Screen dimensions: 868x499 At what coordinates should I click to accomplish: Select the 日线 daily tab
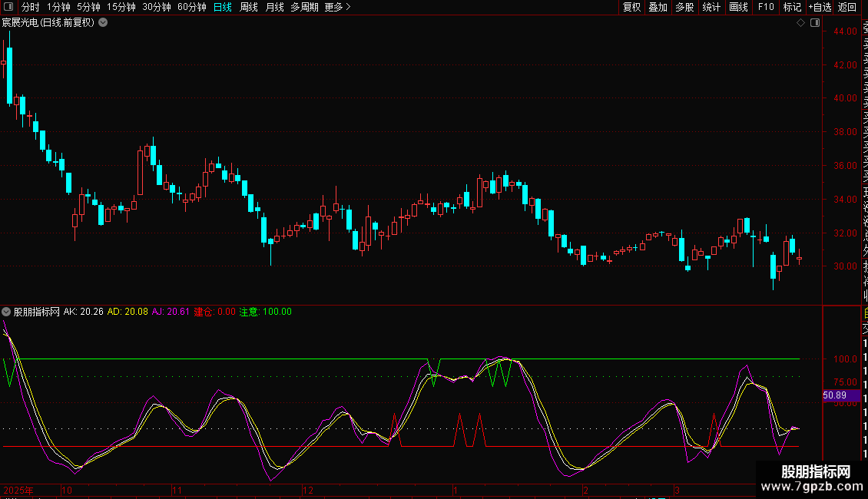click(x=223, y=7)
